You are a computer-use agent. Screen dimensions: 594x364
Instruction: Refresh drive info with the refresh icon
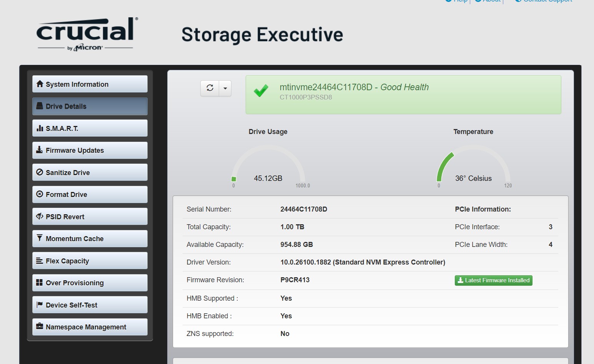210,88
